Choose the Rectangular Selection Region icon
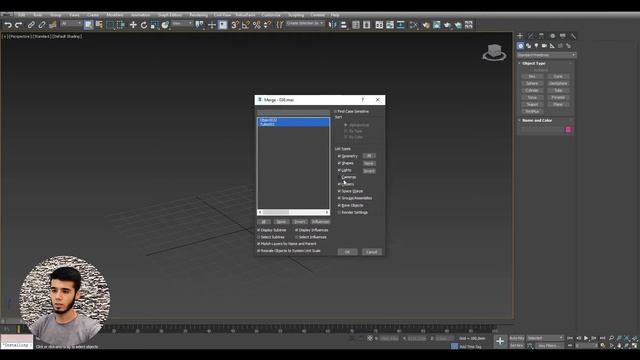 pyautogui.click(x=110, y=25)
